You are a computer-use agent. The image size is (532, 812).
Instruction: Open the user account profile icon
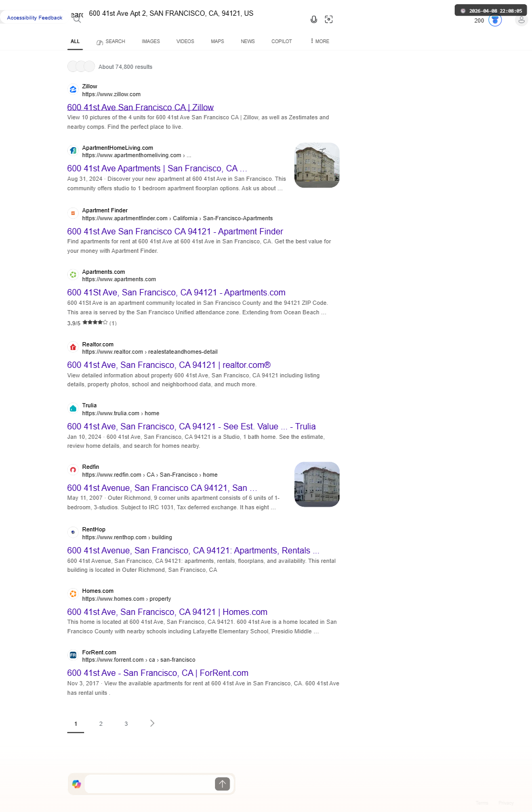tap(521, 20)
